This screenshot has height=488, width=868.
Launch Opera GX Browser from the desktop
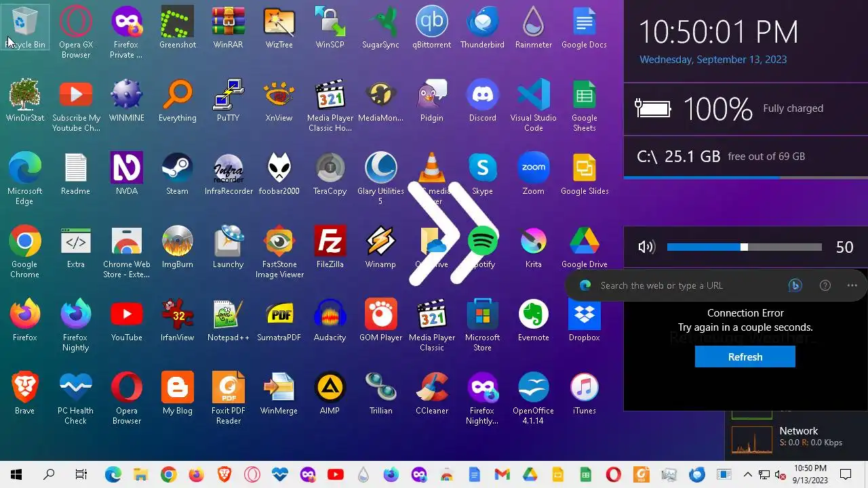[76, 32]
